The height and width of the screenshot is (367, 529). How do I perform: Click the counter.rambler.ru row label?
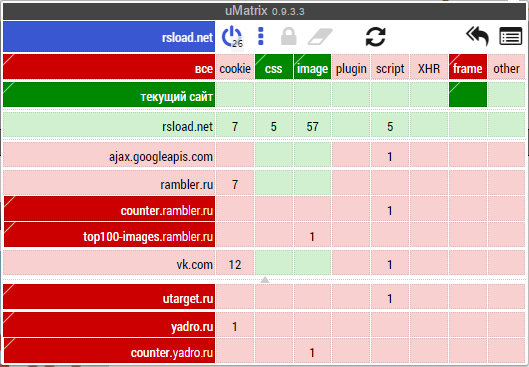coord(109,209)
